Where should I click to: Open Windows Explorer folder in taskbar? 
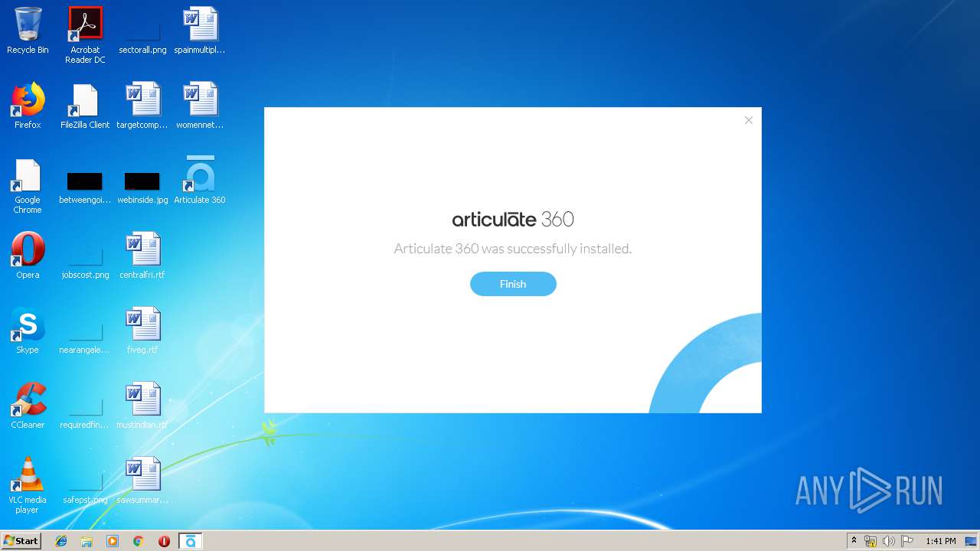click(87, 541)
